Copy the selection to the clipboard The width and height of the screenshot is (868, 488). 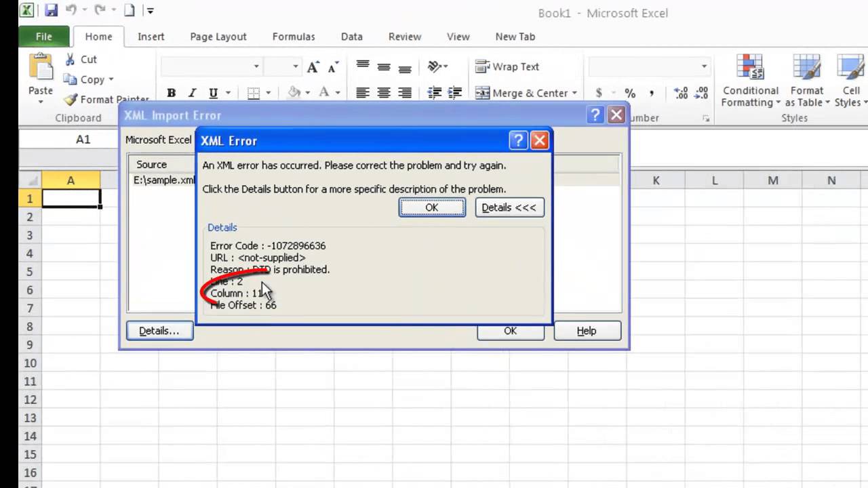click(85, 79)
